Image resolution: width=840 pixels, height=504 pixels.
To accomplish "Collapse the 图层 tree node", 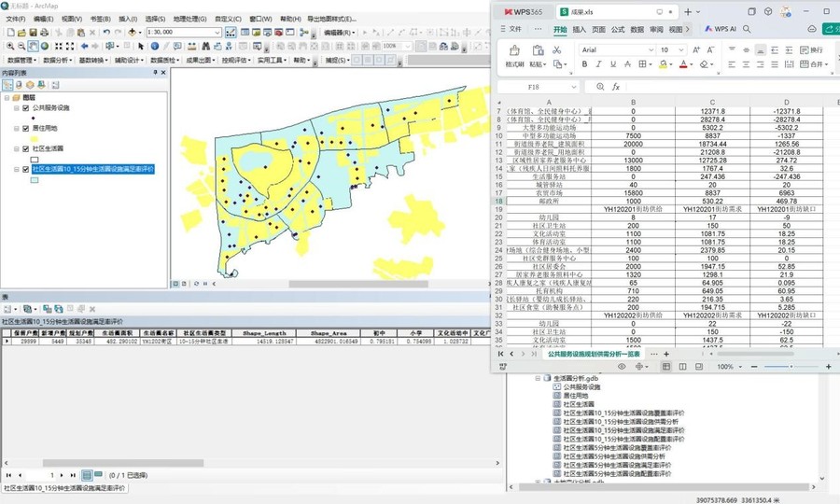I will [x=7, y=97].
